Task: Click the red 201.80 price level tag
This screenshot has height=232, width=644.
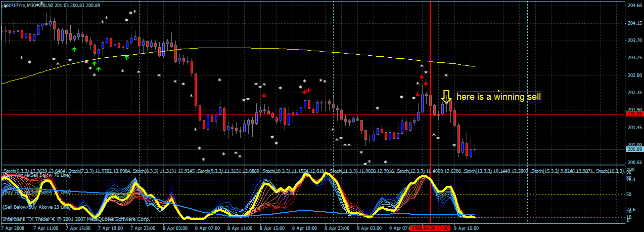Action: [634, 114]
